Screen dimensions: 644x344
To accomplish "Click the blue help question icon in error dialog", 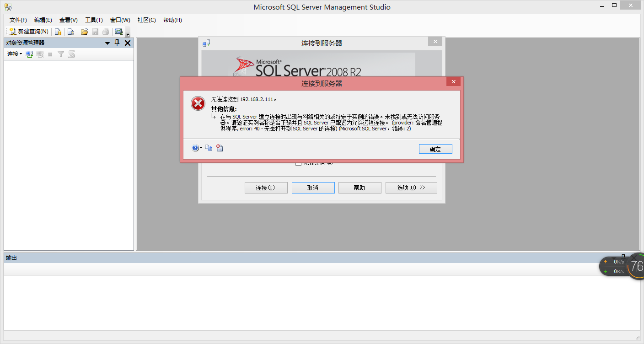I will [195, 148].
